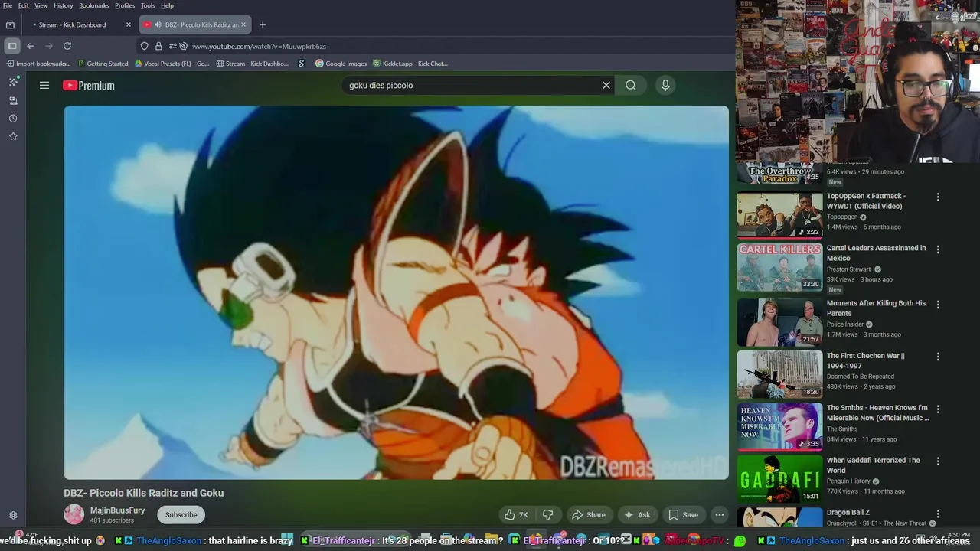Save video to playlist
This screenshot has width=980, height=551.
[684, 515]
